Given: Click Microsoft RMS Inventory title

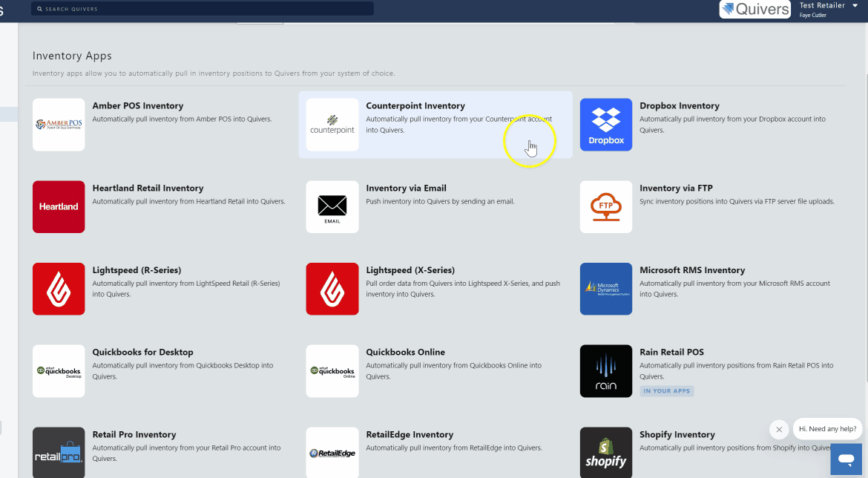Looking at the screenshot, I should (x=692, y=270).
